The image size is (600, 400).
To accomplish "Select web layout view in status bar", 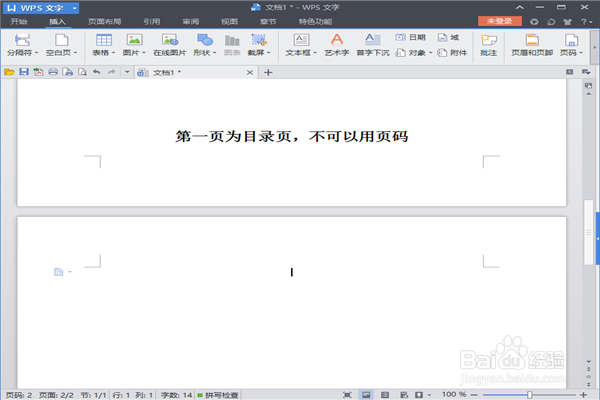I will coord(404,395).
